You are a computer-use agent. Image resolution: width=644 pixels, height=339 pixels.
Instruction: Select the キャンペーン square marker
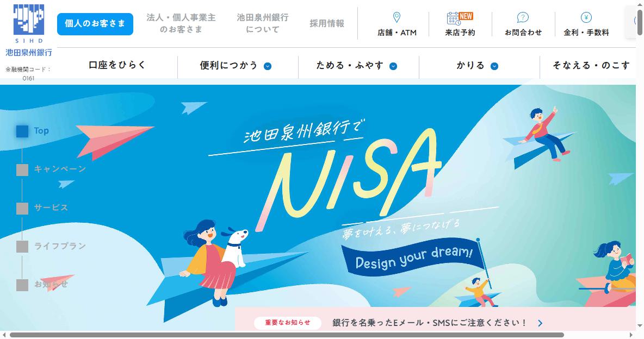pos(22,170)
